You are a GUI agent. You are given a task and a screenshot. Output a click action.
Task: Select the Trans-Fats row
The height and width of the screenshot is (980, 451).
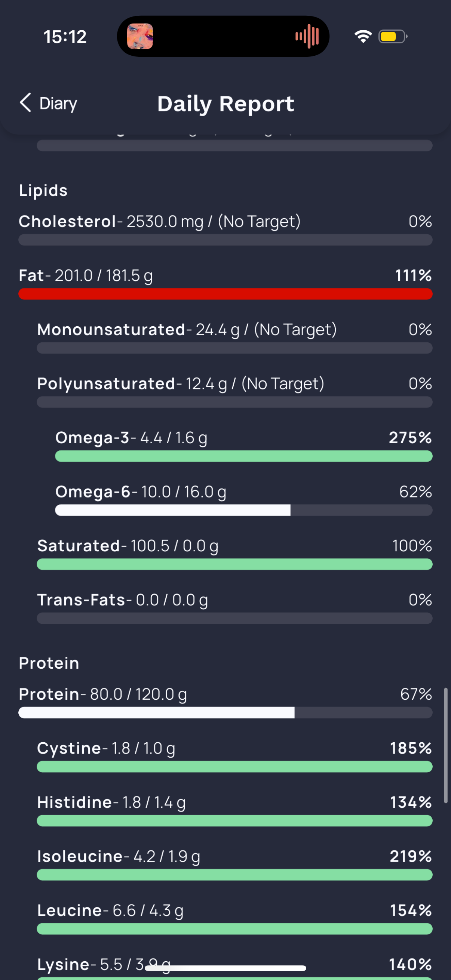pyautogui.click(x=234, y=607)
